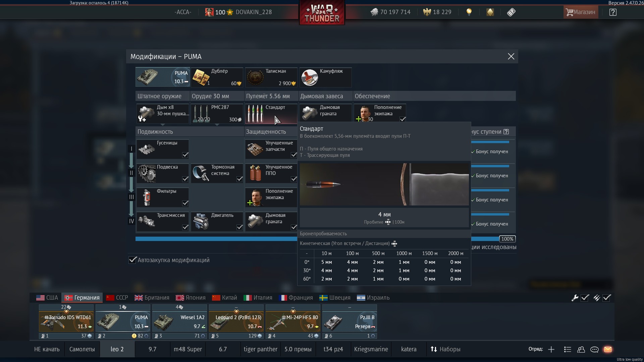Open the Талисман purchase item
Image resolution: width=644 pixels, height=362 pixels.
click(x=271, y=77)
